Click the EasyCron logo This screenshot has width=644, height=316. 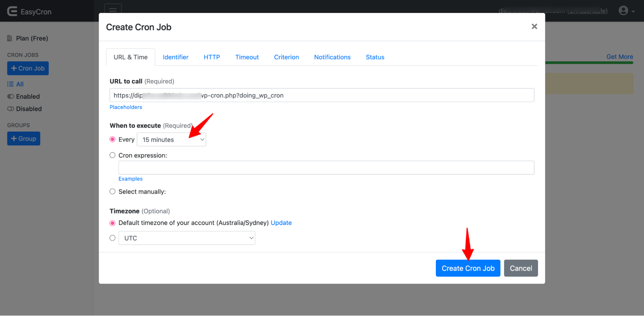tap(29, 11)
